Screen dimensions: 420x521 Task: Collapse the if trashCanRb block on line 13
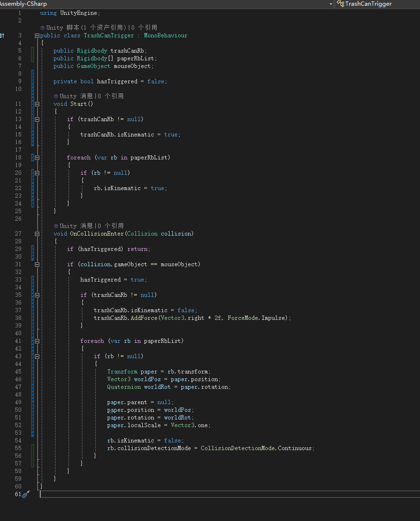tap(37, 119)
